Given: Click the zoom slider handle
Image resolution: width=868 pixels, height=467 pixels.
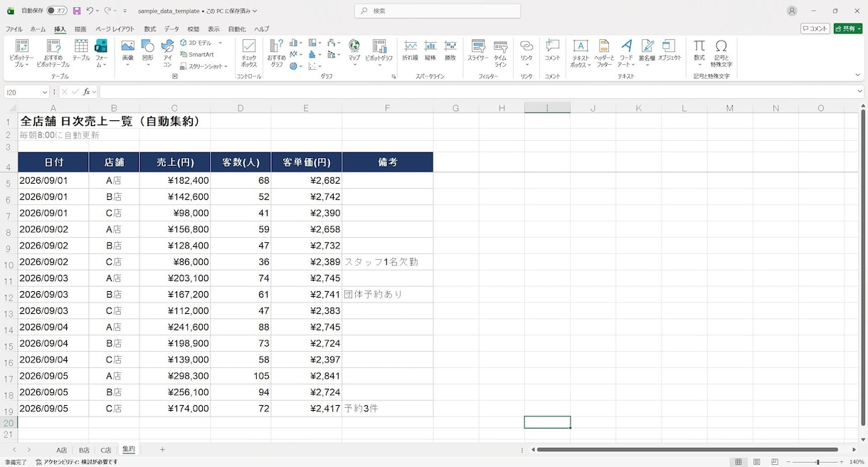Looking at the screenshot, I should coord(817,462).
